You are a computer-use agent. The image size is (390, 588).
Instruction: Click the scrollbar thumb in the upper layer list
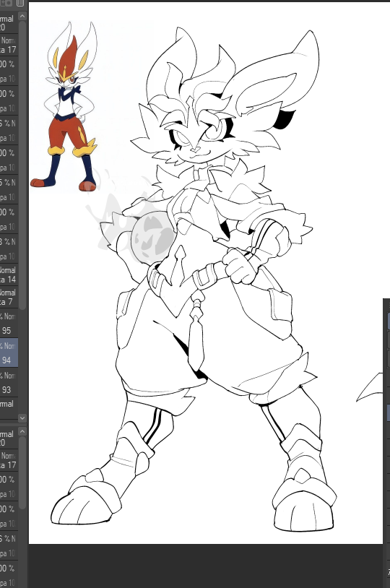22,165
